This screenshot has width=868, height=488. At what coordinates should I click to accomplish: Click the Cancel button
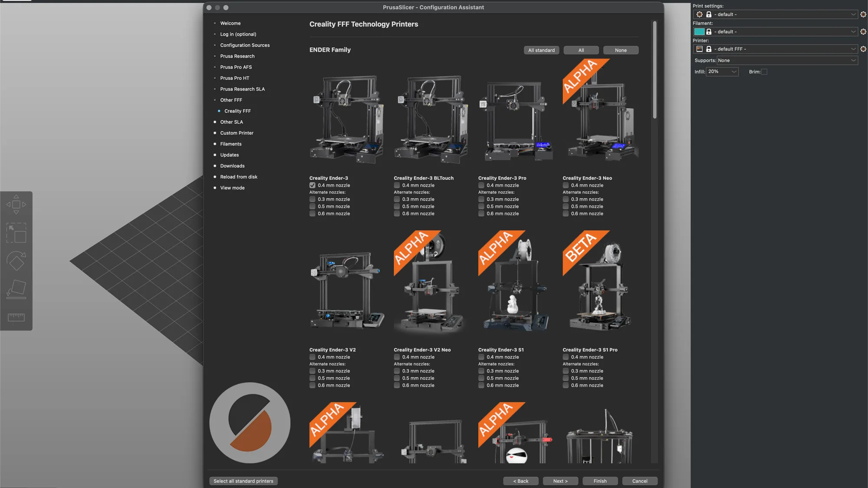(x=640, y=481)
